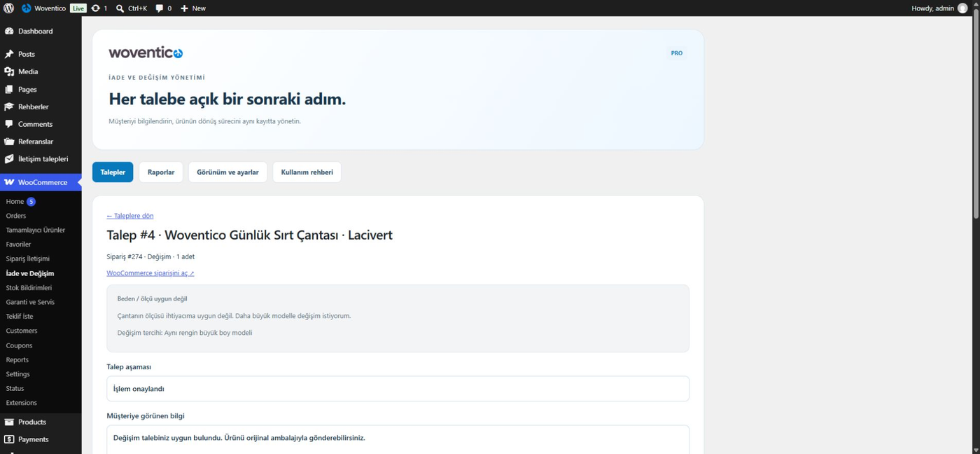Image resolution: width=980 pixels, height=454 pixels.
Task: Open the Görünüm ve ayarlar tab
Action: click(x=227, y=172)
